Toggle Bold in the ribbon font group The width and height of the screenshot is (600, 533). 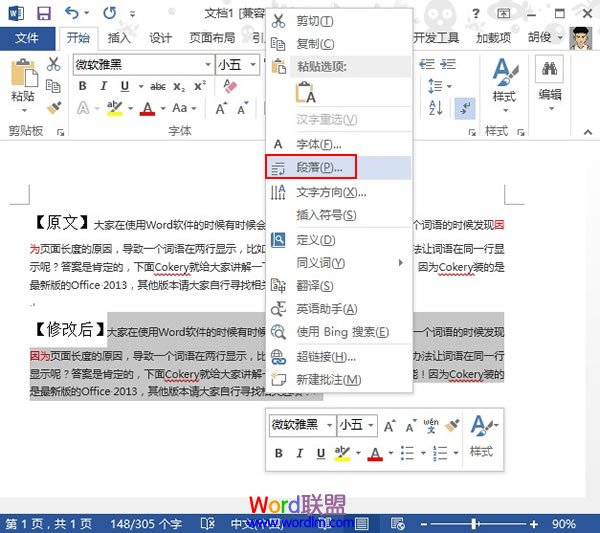[83, 86]
